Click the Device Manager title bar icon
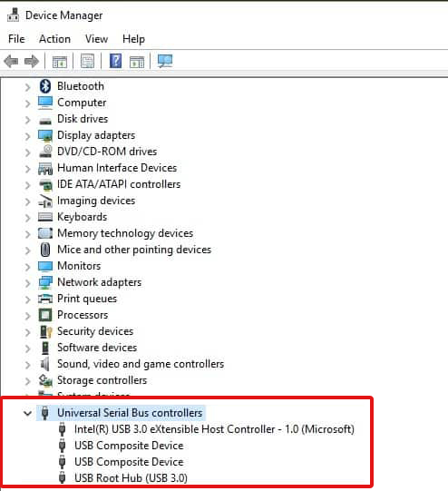 click(13, 15)
